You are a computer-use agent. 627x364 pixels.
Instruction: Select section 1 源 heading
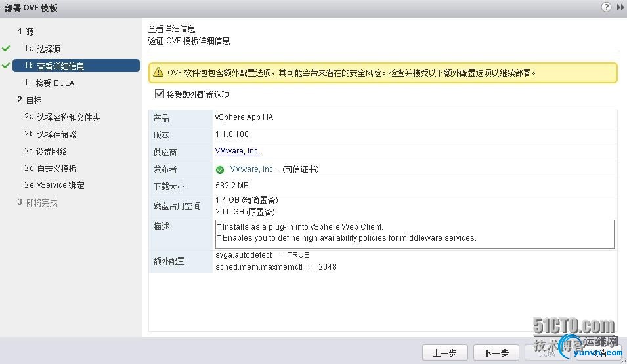tap(26, 31)
